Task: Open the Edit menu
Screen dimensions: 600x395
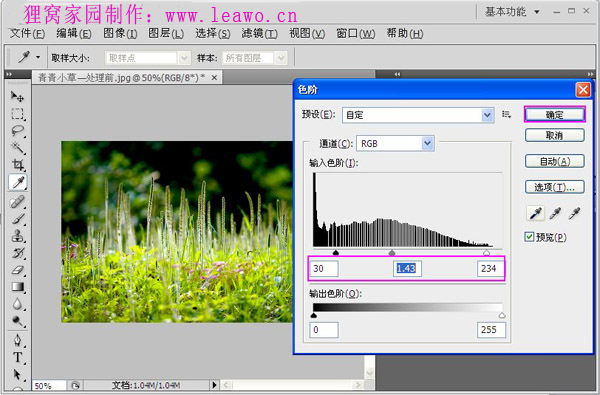Action: [x=73, y=34]
